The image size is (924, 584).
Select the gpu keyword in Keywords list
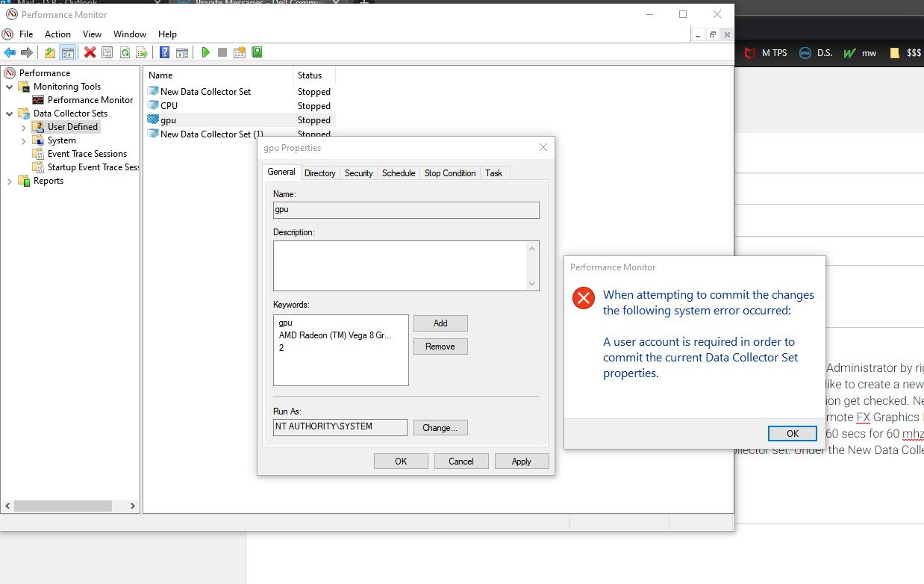286,323
